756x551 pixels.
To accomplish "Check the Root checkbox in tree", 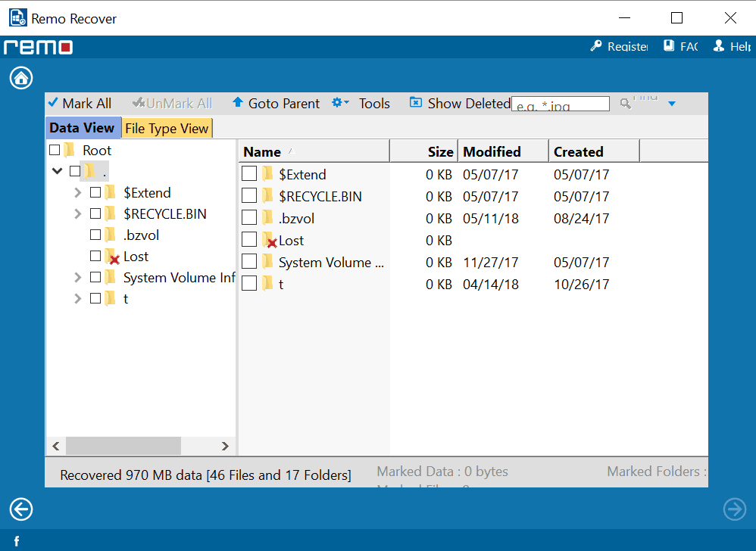I will click(55, 150).
